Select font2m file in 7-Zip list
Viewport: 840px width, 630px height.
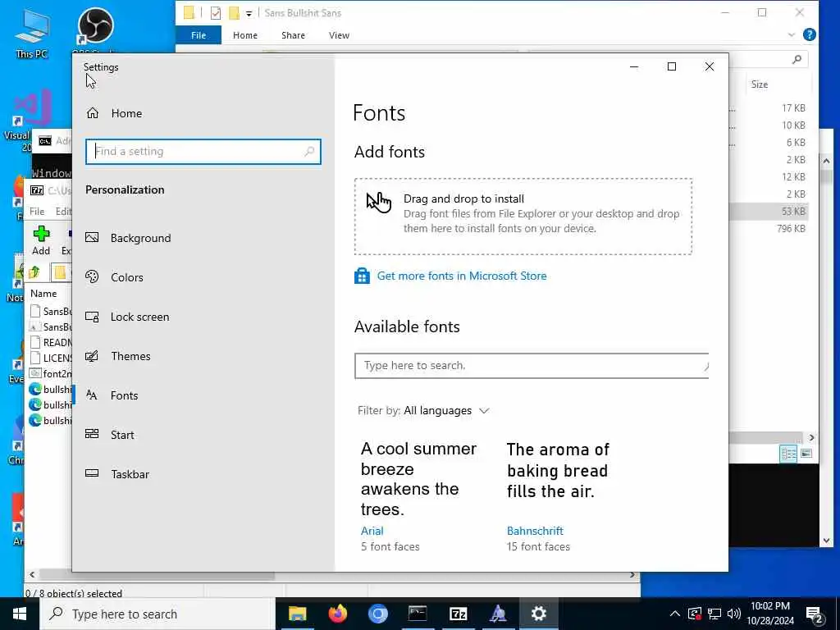click(x=51, y=373)
